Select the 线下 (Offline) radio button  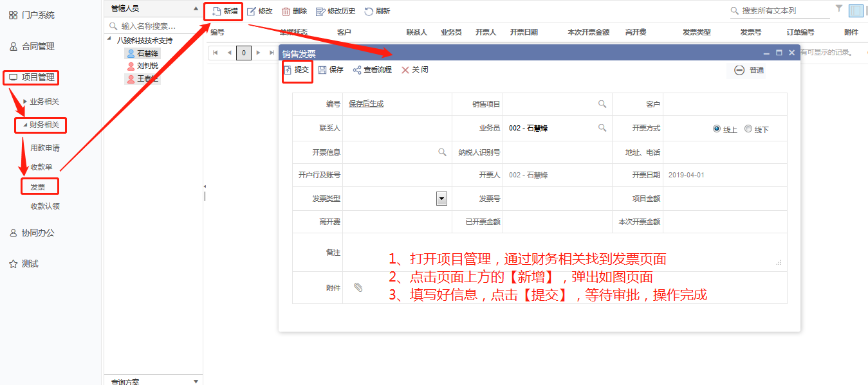[748, 129]
